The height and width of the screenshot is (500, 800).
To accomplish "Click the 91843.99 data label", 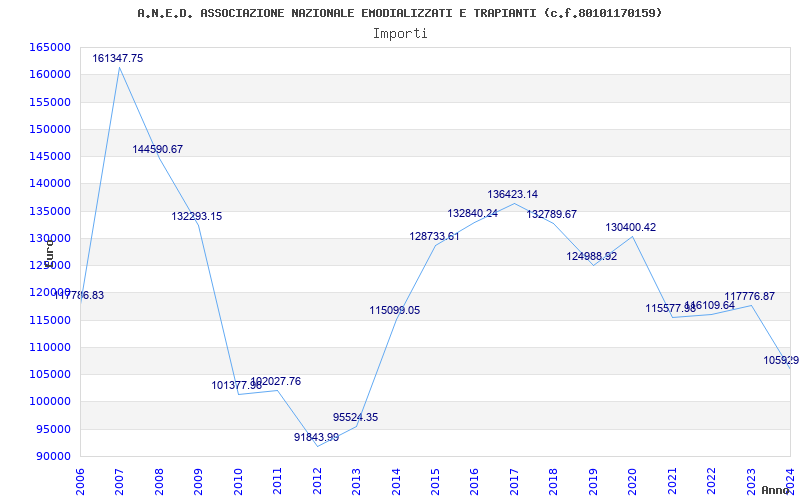I will (x=316, y=437).
